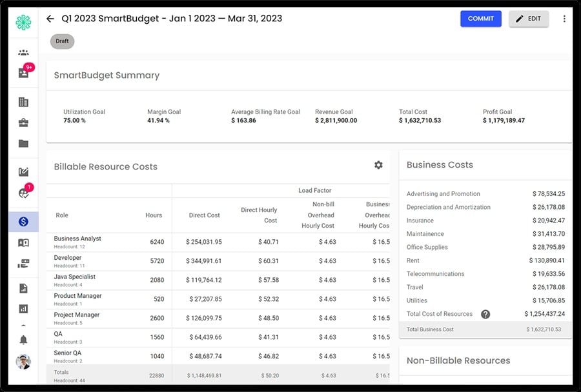This screenshot has height=392, width=581.
Task: Open the task approval icon with badge 1
Action: 25,191
